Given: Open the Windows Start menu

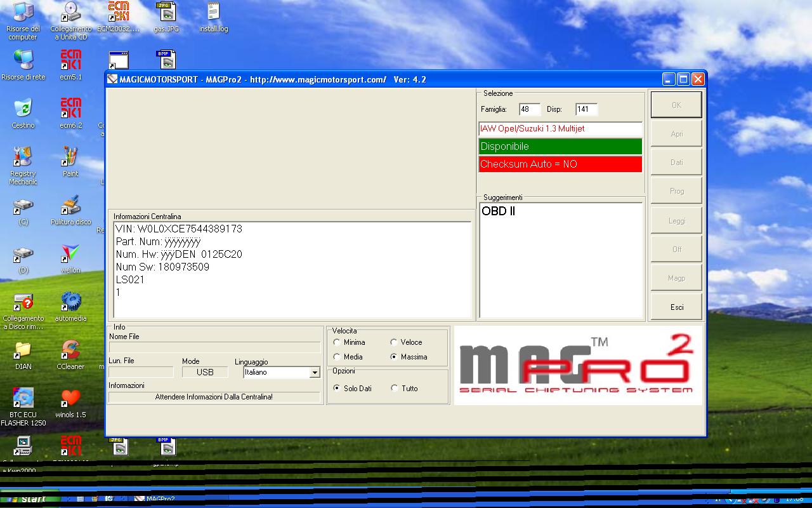Looking at the screenshot, I should click(x=29, y=500).
